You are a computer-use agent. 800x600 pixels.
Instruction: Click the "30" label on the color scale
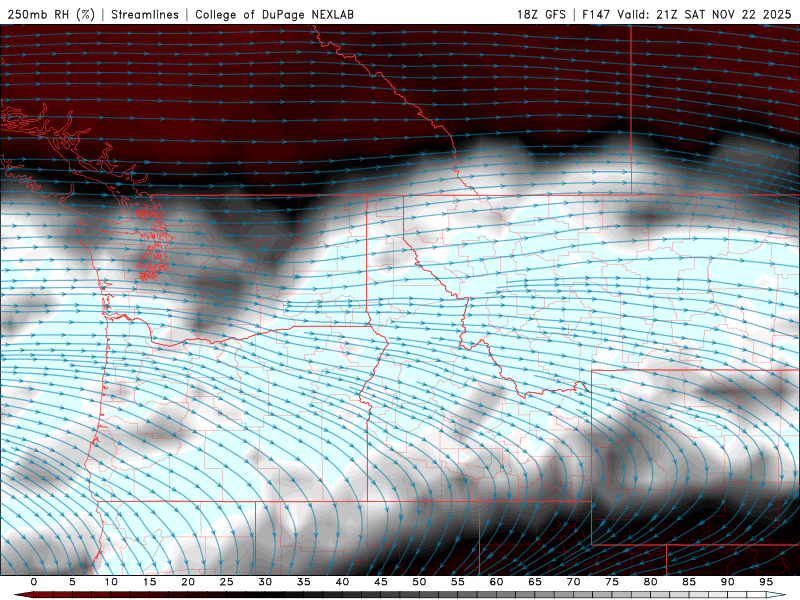point(265,582)
